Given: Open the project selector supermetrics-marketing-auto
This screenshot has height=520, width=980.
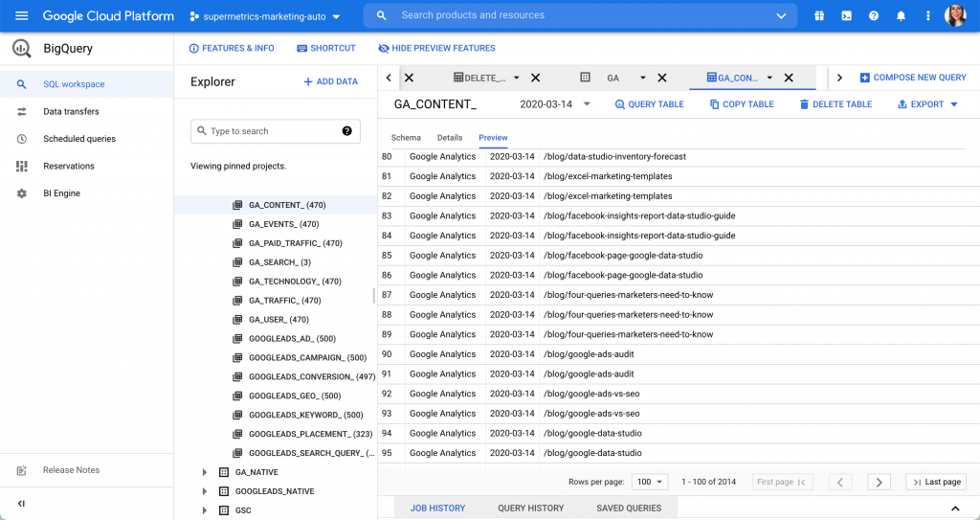Looking at the screenshot, I should tap(265, 16).
